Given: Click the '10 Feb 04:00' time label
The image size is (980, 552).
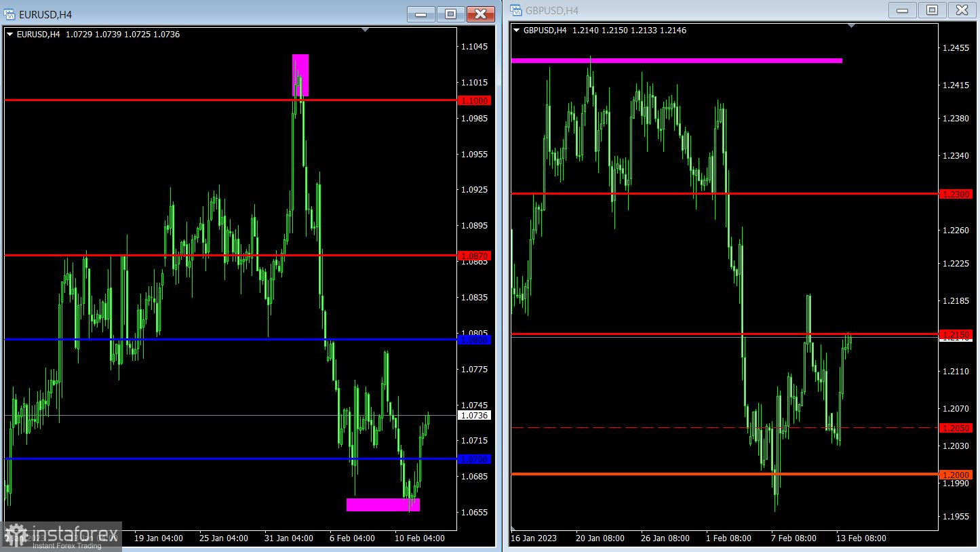Looking at the screenshot, I should pyautogui.click(x=420, y=538).
